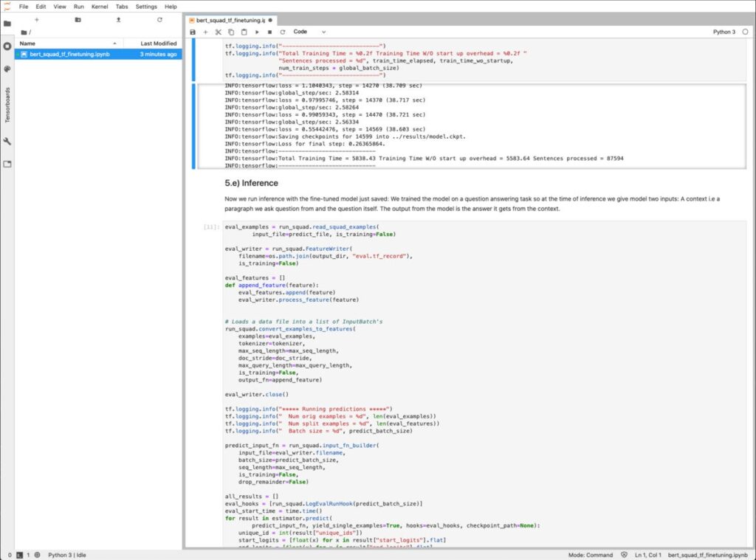Sort files by Last Modified column
Image resolution: width=756 pixels, height=560 pixels.
pyautogui.click(x=158, y=44)
